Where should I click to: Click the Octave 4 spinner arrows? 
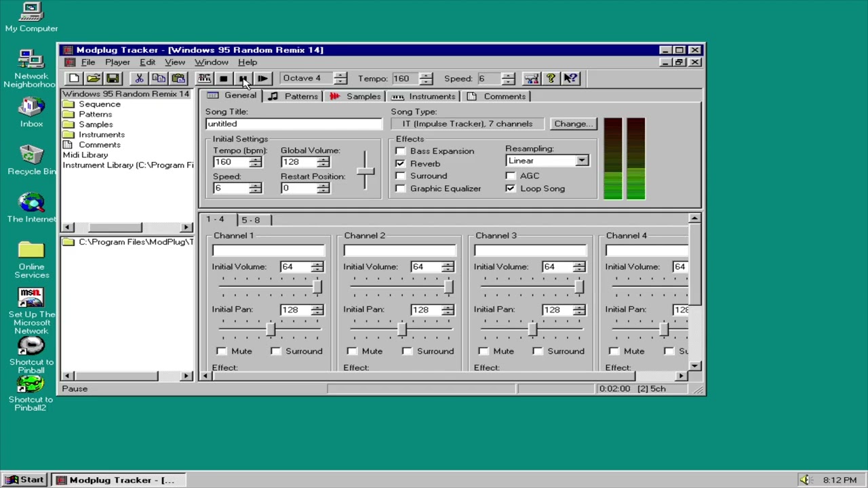(x=340, y=79)
